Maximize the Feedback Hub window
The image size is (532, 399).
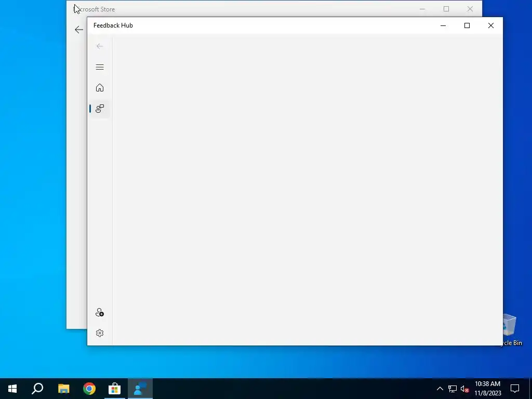tap(467, 25)
